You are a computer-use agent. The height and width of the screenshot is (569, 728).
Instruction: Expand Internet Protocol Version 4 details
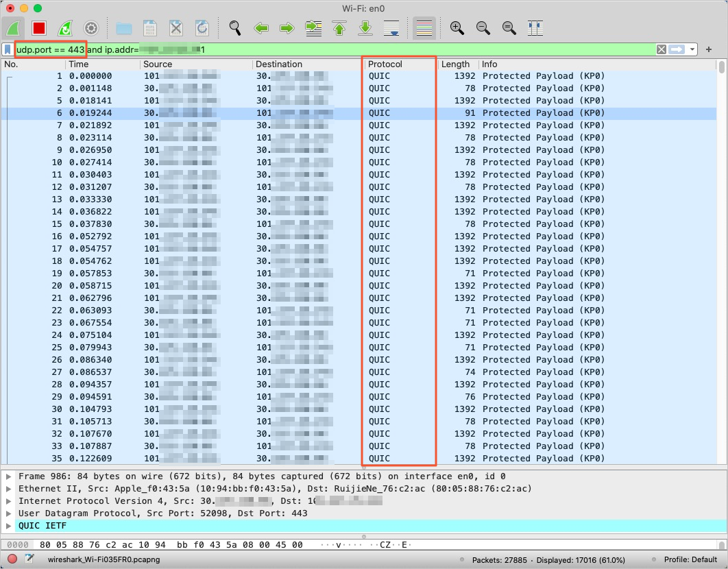(8, 500)
